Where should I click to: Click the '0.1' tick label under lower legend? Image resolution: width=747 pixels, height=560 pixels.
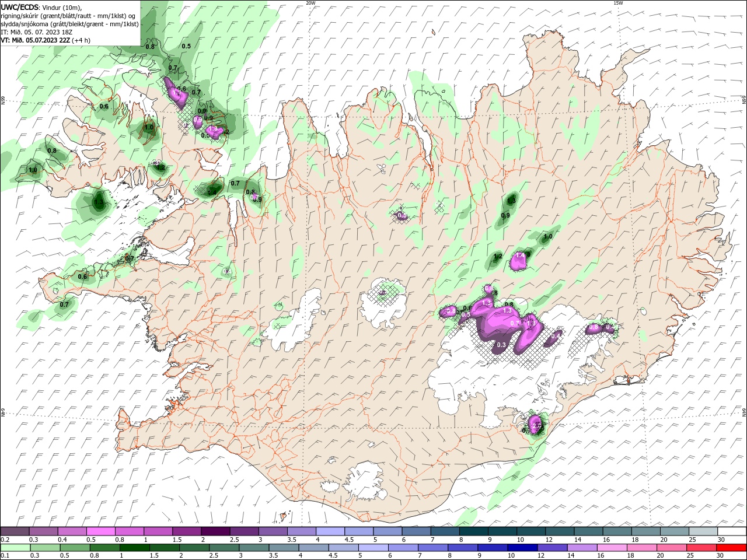pyautogui.click(x=5, y=555)
